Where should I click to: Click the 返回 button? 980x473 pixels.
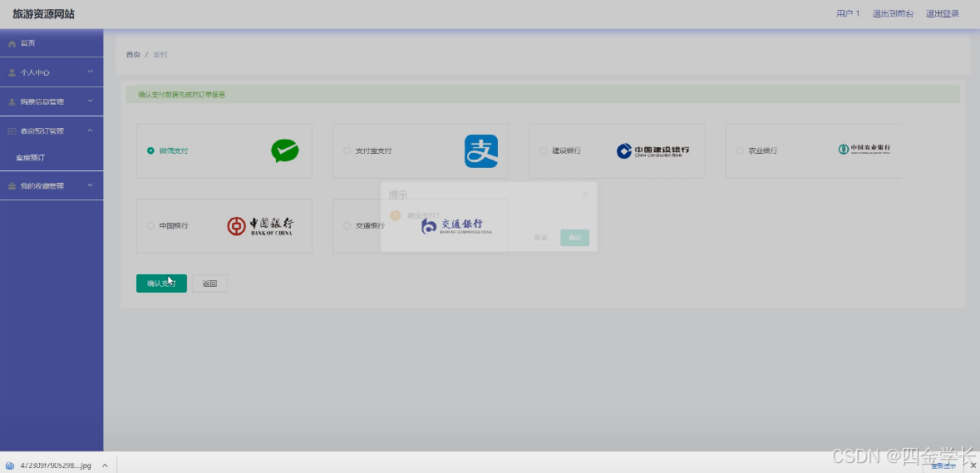coord(210,283)
